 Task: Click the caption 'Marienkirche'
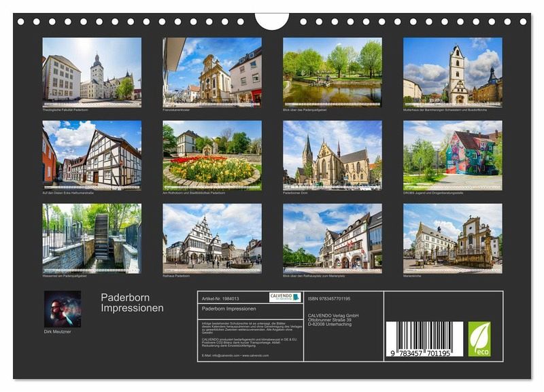pyautogui.click(x=412, y=276)
